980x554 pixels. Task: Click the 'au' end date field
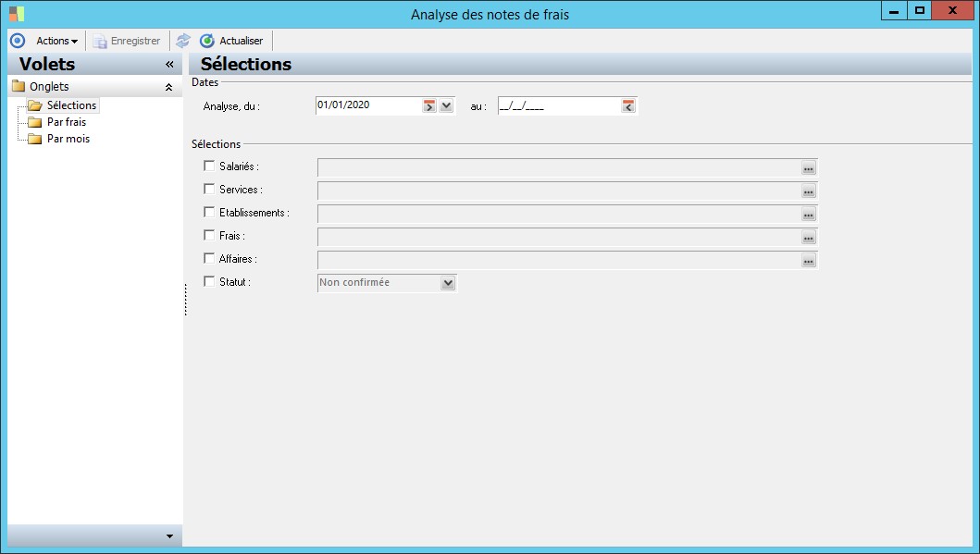tap(559, 106)
